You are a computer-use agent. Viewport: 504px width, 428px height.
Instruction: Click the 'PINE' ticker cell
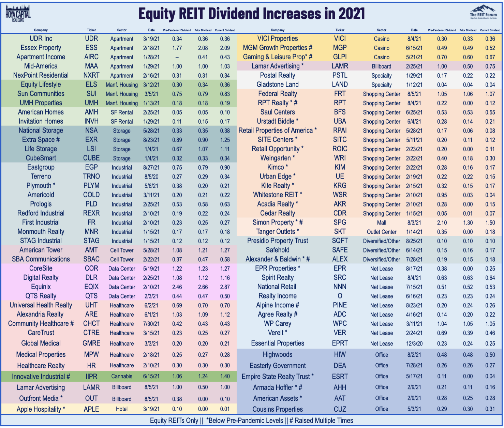[340, 305]
